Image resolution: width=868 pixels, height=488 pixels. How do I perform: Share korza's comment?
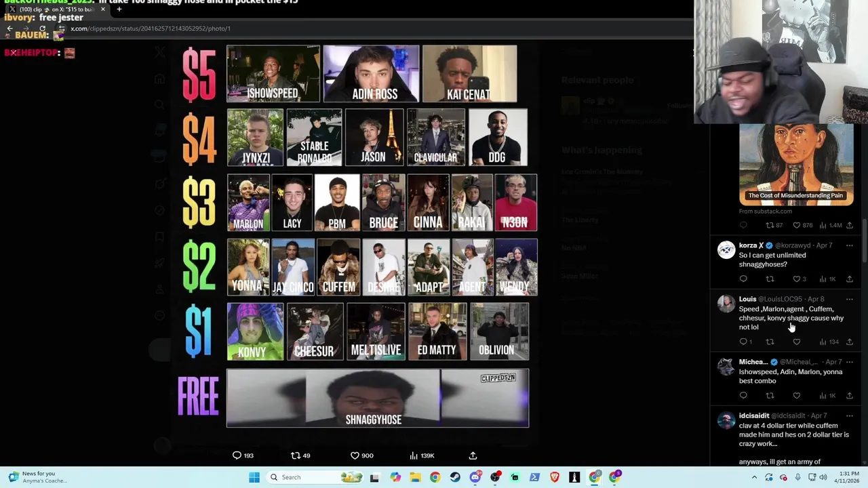pos(850,279)
